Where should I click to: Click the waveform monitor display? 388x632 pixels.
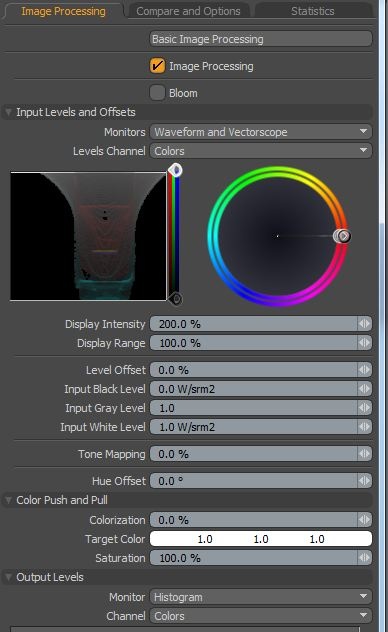(88, 236)
